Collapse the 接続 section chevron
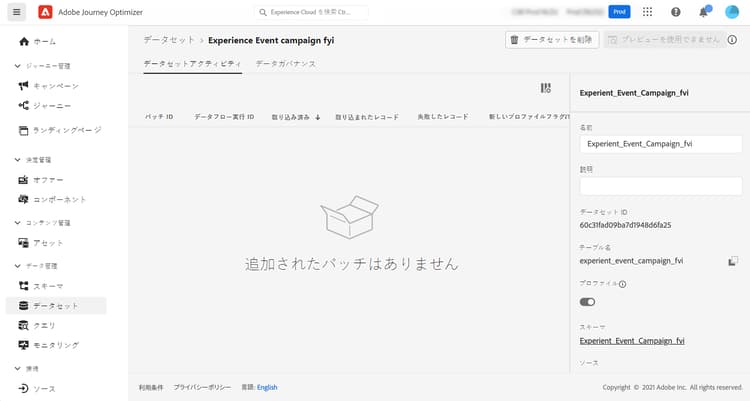Image resolution: width=750 pixels, height=401 pixels. pyautogui.click(x=18, y=369)
